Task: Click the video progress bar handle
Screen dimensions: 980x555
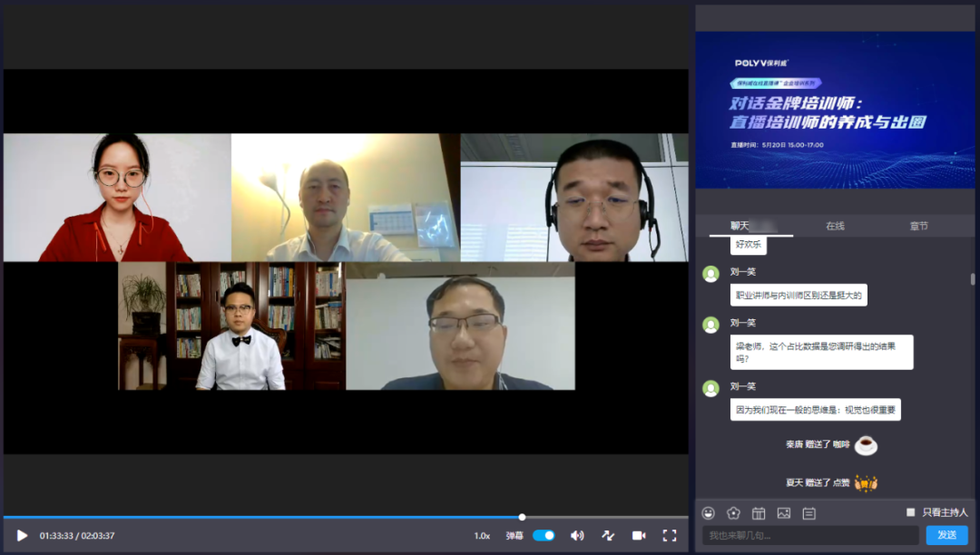Action: [x=522, y=517]
